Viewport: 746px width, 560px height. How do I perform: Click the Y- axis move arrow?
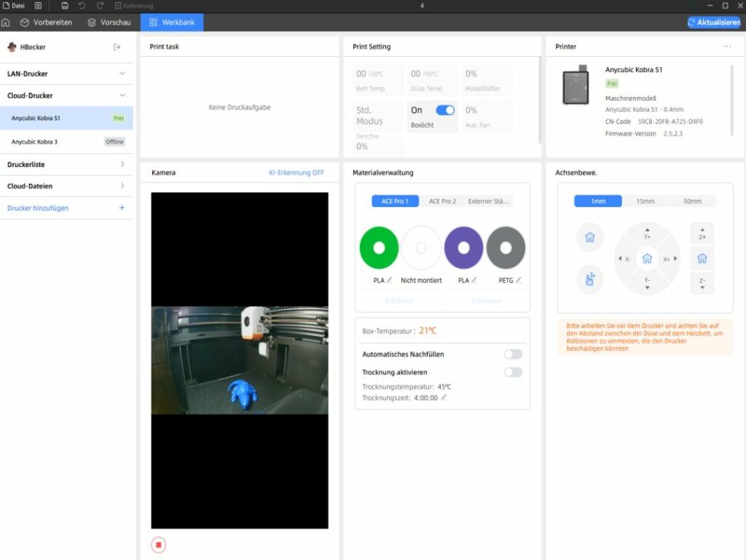pyautogui.click(x=647, y=284)
